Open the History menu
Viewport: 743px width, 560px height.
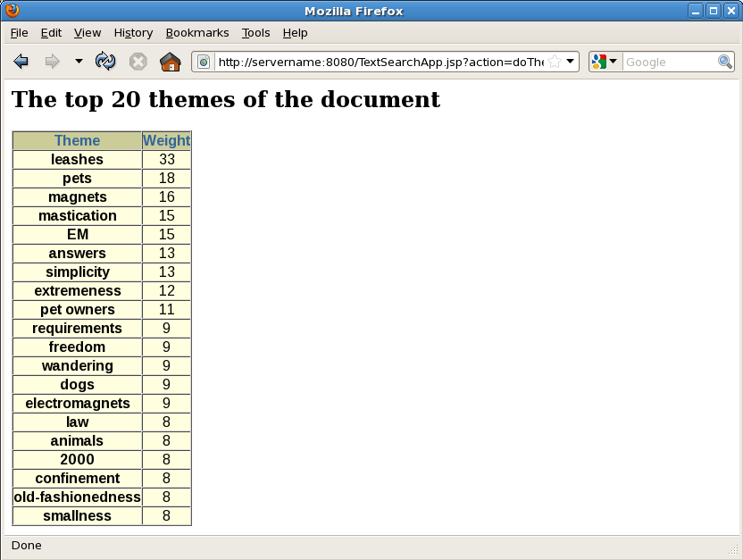[x=133, y=33]
